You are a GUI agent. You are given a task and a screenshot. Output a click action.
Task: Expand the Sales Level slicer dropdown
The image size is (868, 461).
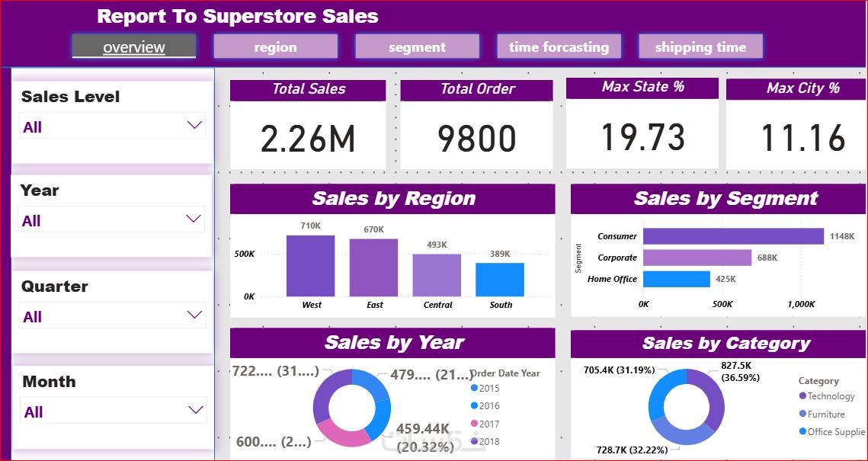[194, 126]
